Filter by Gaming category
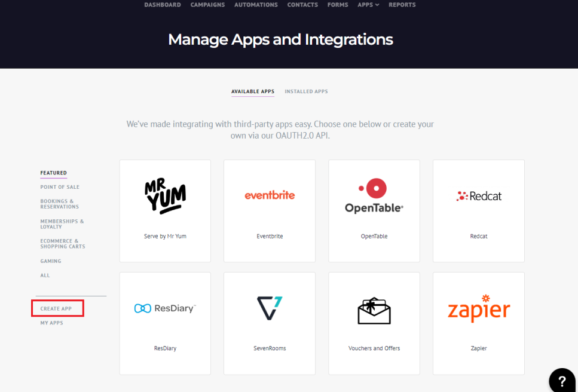The height and width of the screenshot is (392, 578). point(51,261)
